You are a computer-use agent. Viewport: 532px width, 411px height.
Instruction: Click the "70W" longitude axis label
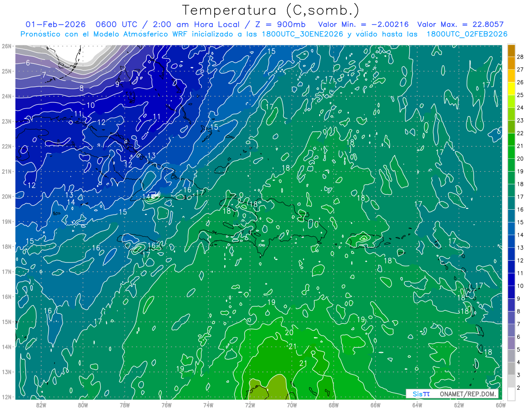(x=292, y=404)
